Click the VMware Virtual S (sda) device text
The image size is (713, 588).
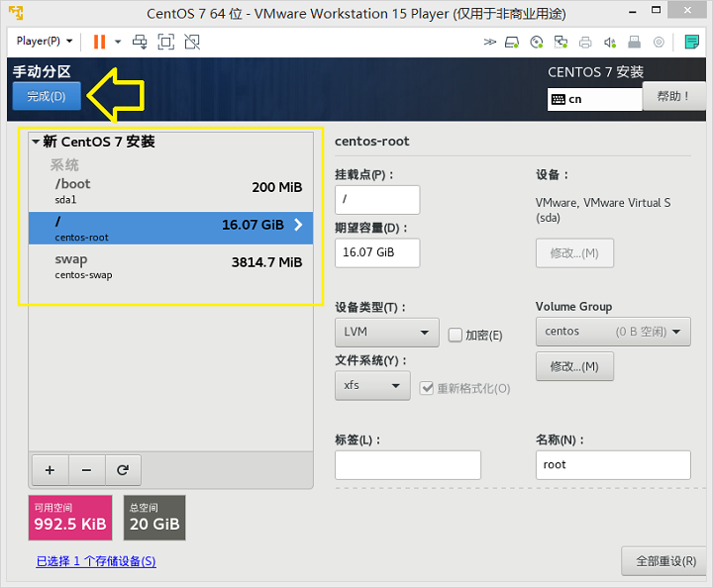[x=603, y=210]
